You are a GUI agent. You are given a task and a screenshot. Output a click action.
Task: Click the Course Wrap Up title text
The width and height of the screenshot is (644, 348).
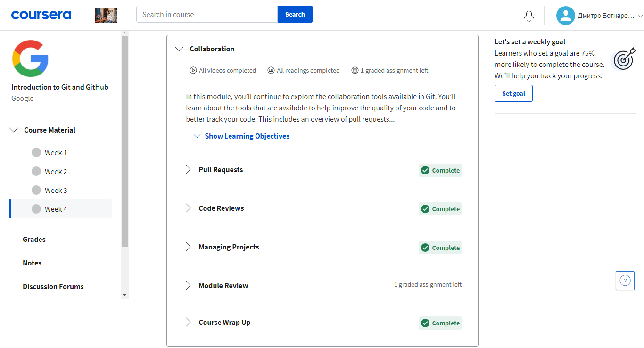point(224,323)
